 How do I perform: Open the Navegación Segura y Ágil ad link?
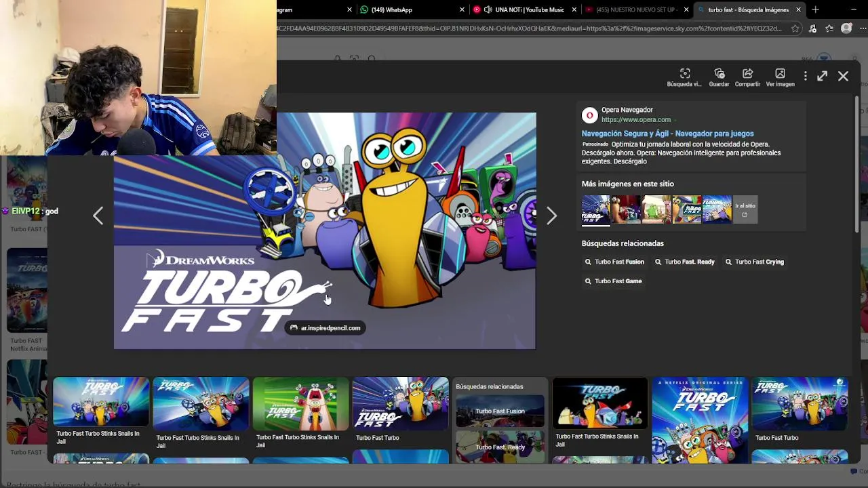coord(667,134)
